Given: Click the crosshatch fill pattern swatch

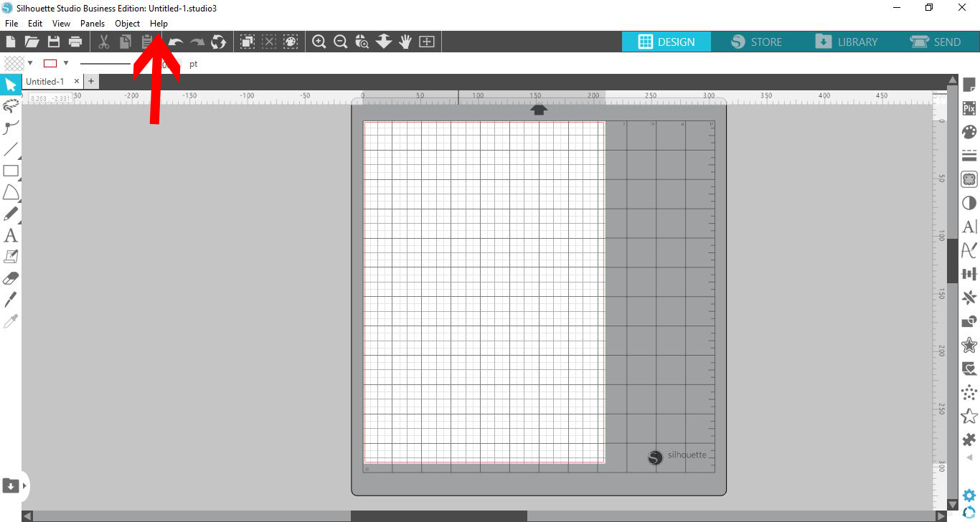Looking at the screenshot, I should click(14, 63).
